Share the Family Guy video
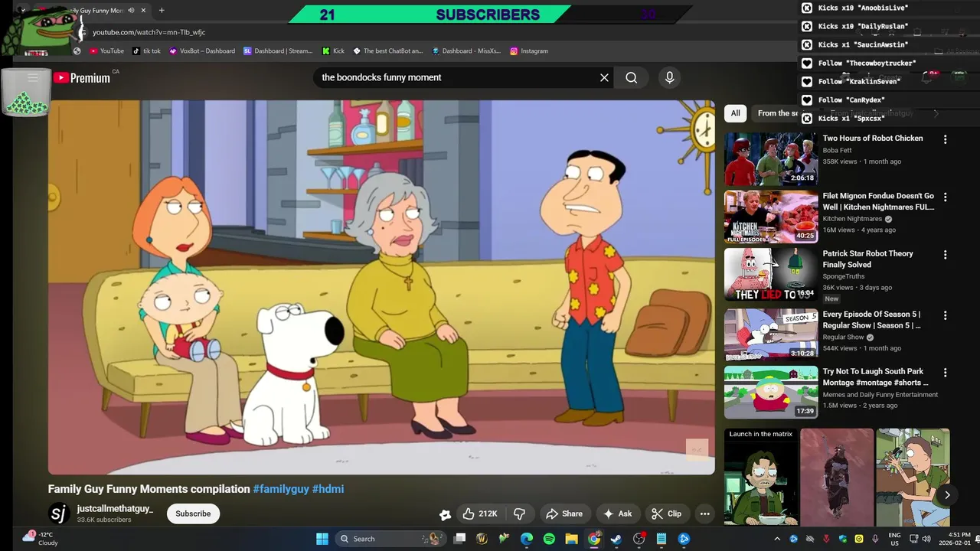 click(563, 514)
